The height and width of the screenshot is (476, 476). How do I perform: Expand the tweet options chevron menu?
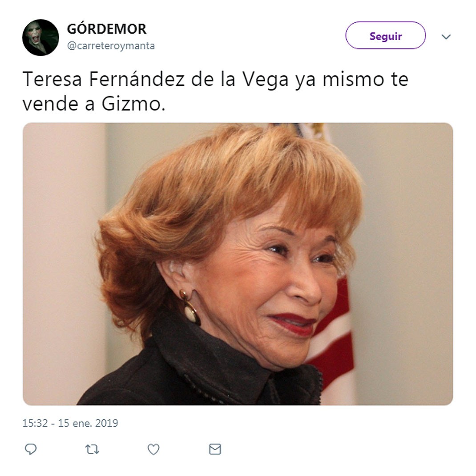pyautogui.click(x=446, y=37)
